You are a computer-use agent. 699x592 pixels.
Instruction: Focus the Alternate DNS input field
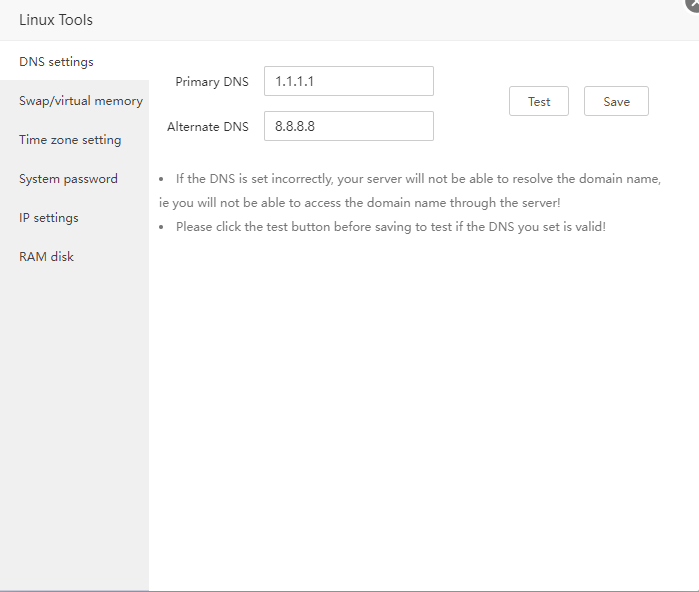[x=348, y=126]
